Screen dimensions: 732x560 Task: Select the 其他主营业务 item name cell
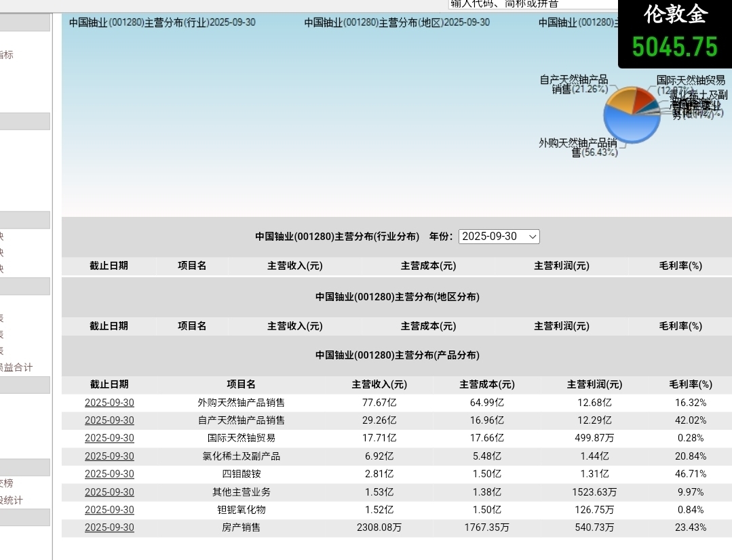click(x=241, y=492)
